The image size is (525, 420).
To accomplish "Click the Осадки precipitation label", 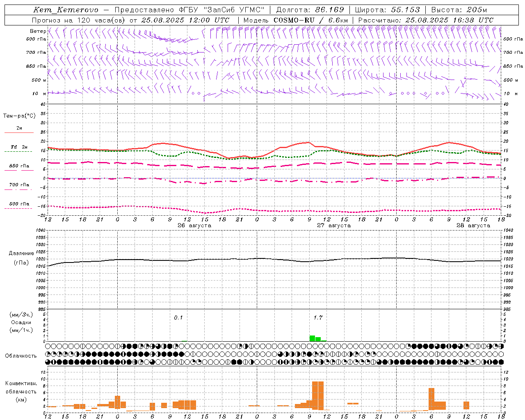I will (x=21, y=322).
